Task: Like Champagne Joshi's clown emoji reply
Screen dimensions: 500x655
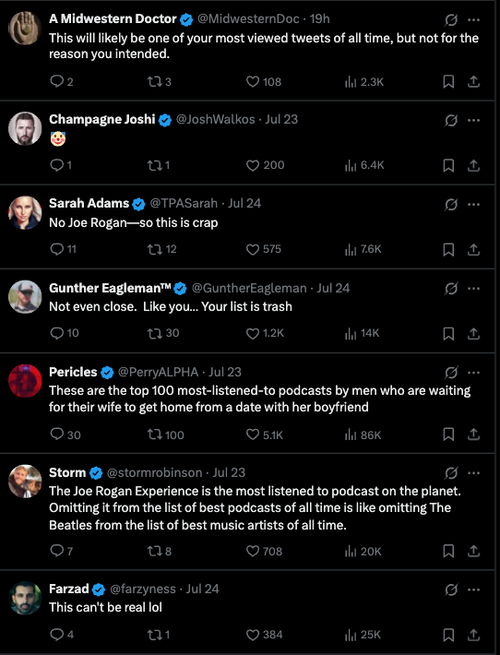Action: (265, 165)
